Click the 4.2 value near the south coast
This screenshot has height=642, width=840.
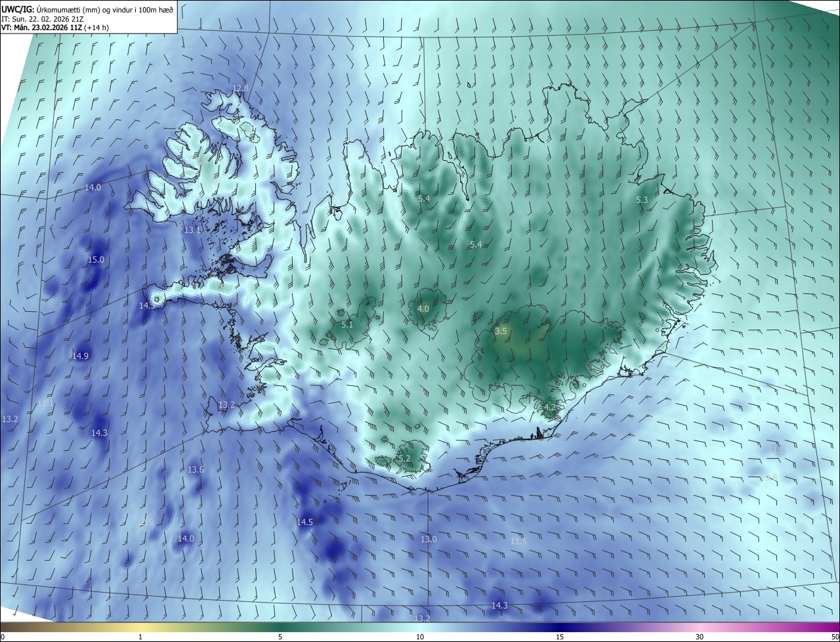tap(550, 407)
